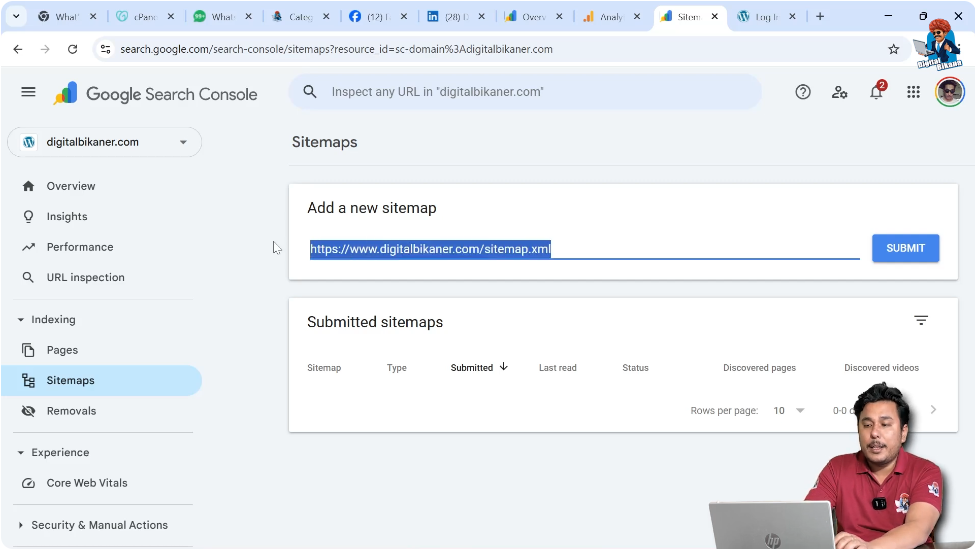Sort by the Submitted column

click(479, 368)
